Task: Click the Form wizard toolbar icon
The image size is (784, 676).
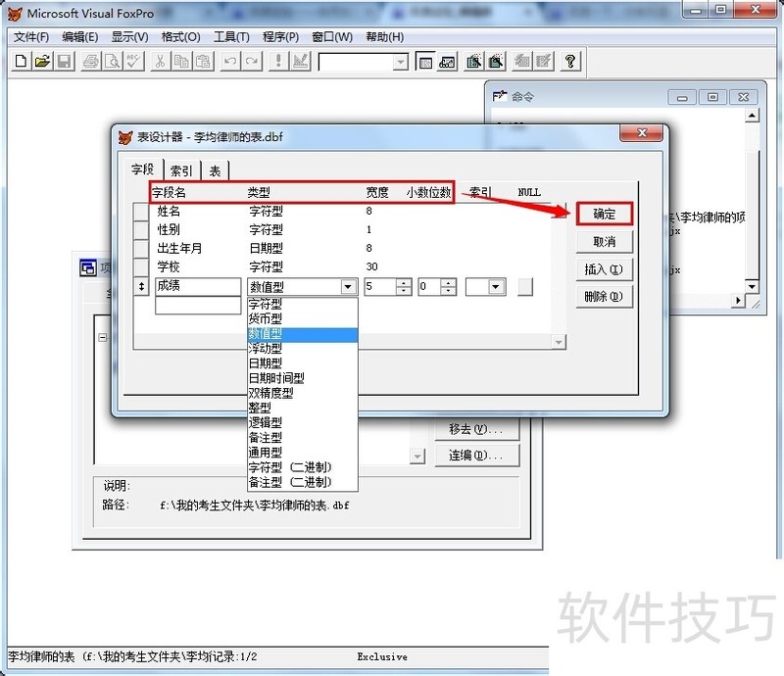Action: point(473,62)
